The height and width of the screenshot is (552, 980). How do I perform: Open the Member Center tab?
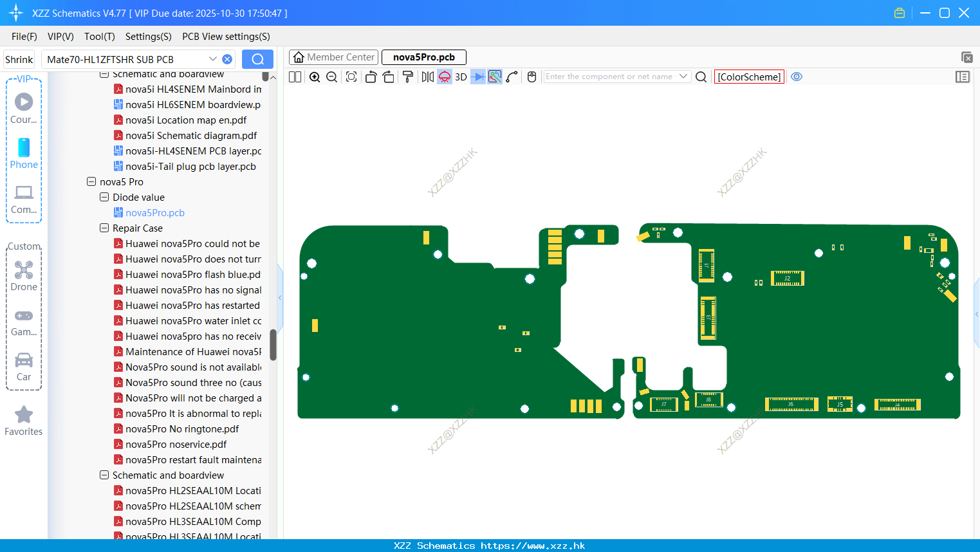334,57
